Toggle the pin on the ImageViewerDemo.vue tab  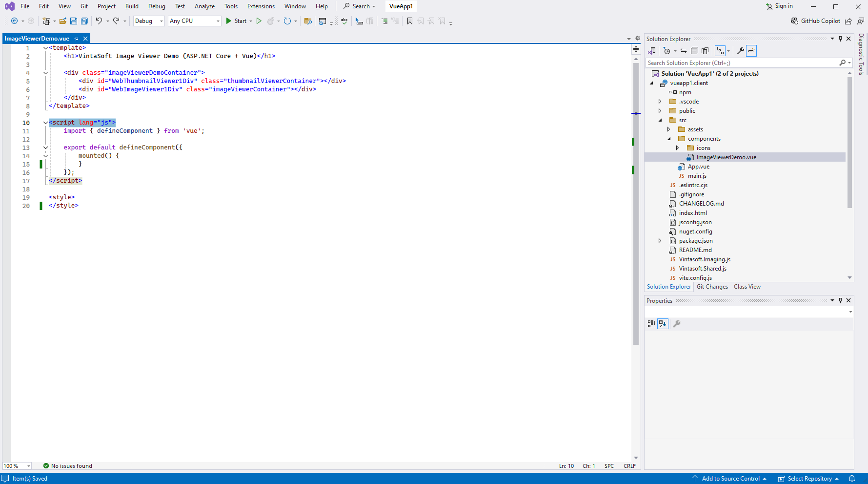pyautogui.click(x=76, y=39)
